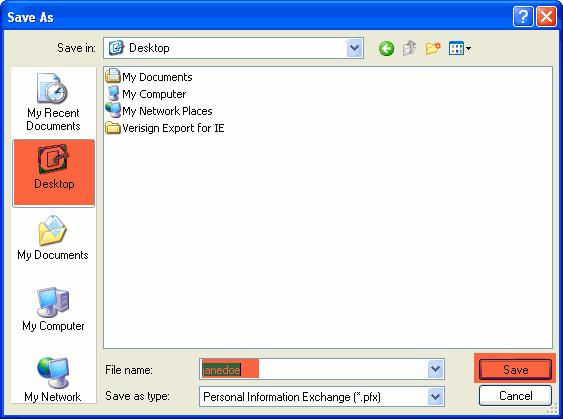Expand the Save in location dropdown

point(354,48)
